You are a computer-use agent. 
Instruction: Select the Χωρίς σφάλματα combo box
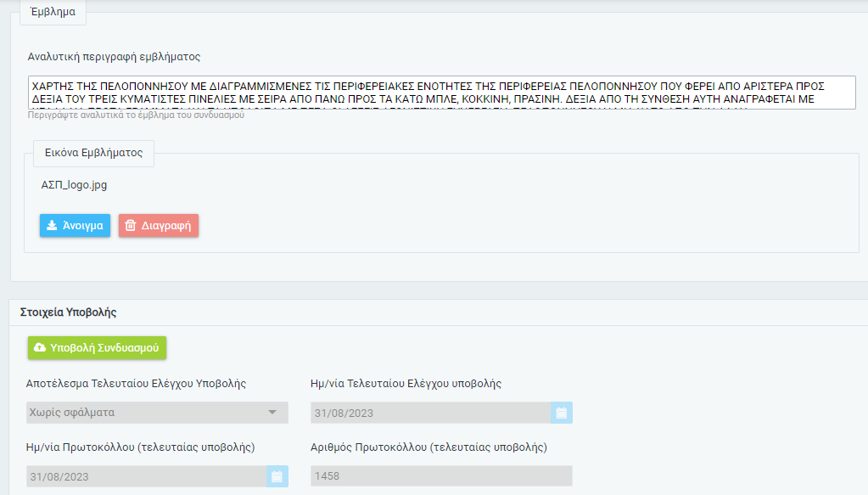[148, 413]
